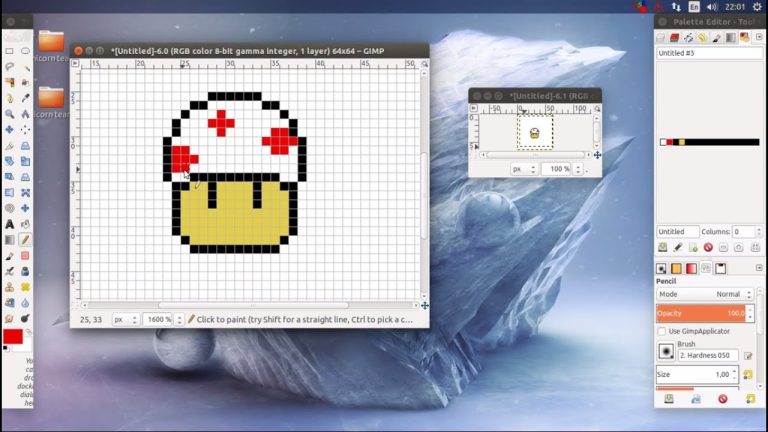This screenshot has width=768, height=432.
Task: Click the new color from foreground icon
Action: (x=693, y=248)
